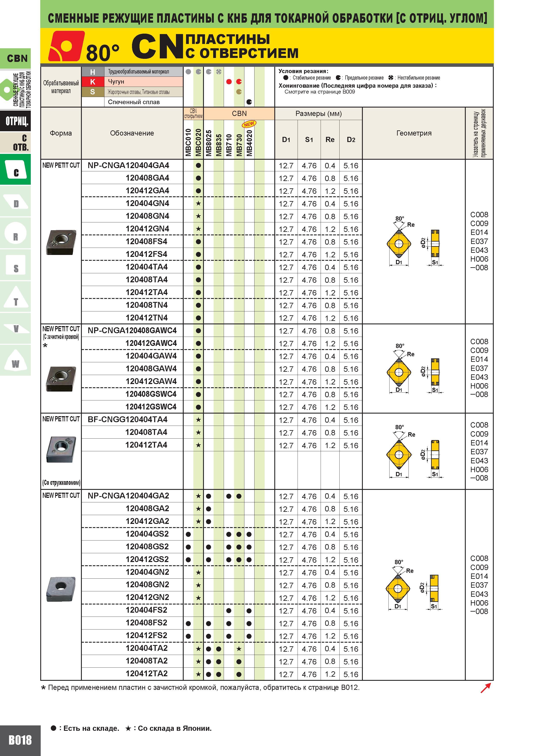Open the С ОТВ. side tab
Screen dimensions: 534x756
pos(16,142)
